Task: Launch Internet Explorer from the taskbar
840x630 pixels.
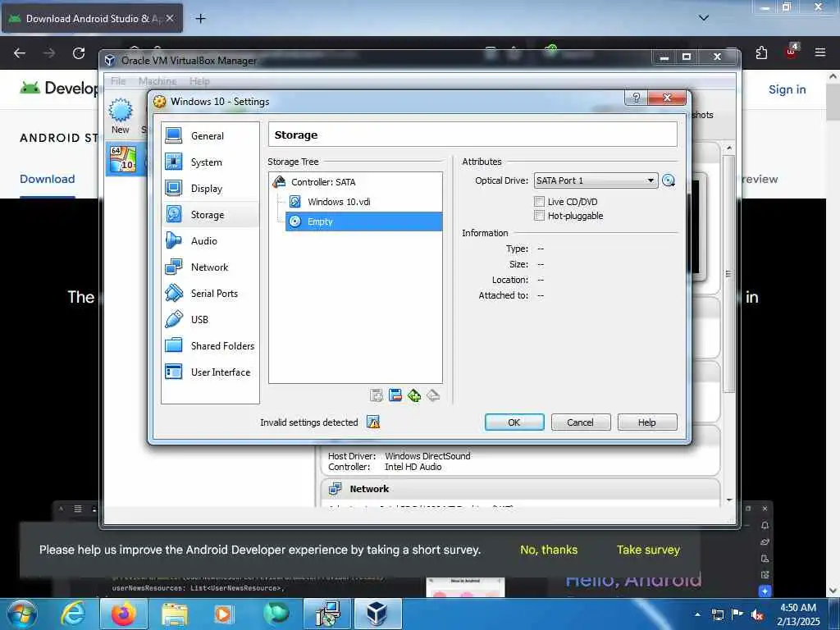Action: click(73, 614)
